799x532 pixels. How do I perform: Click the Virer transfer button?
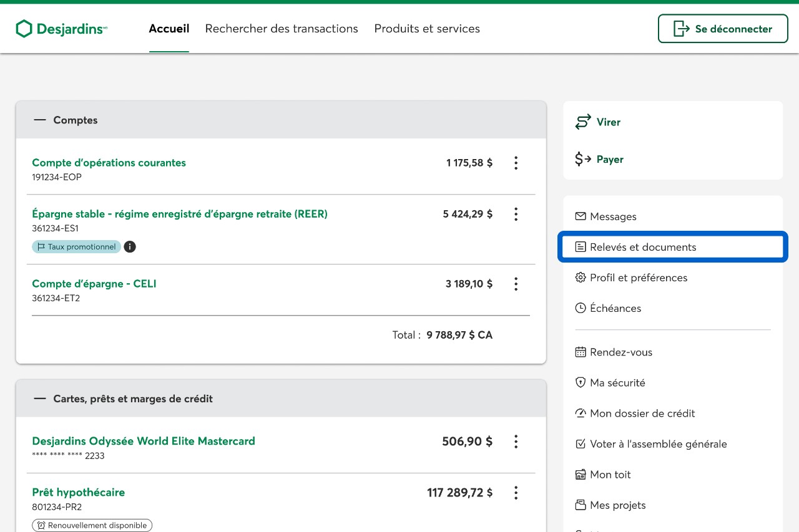click(x=607, y=122)
